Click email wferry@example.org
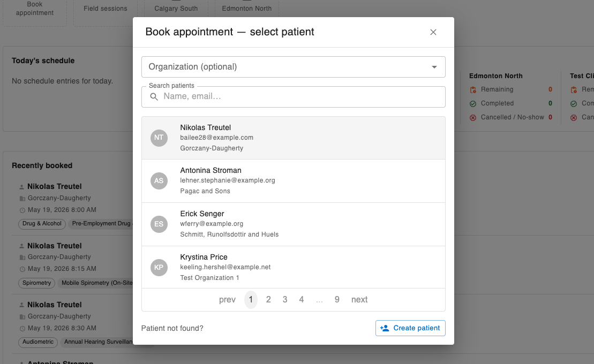This screenshot has width=594, height=364. pyautogui.click(x=212, y=224)
